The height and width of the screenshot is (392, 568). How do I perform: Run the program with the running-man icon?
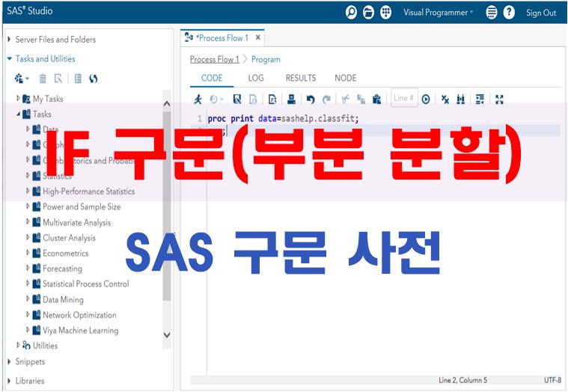pyautogui.click(x=198, y=99)
